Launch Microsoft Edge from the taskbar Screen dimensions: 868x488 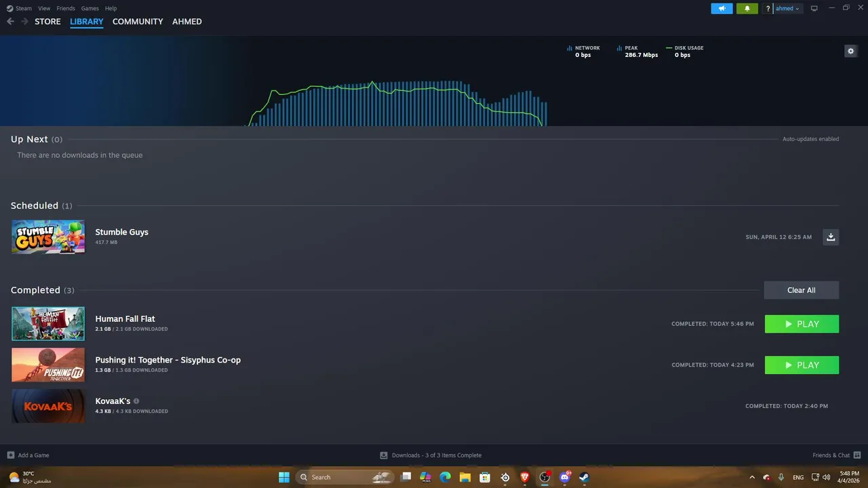pos(446,477)
